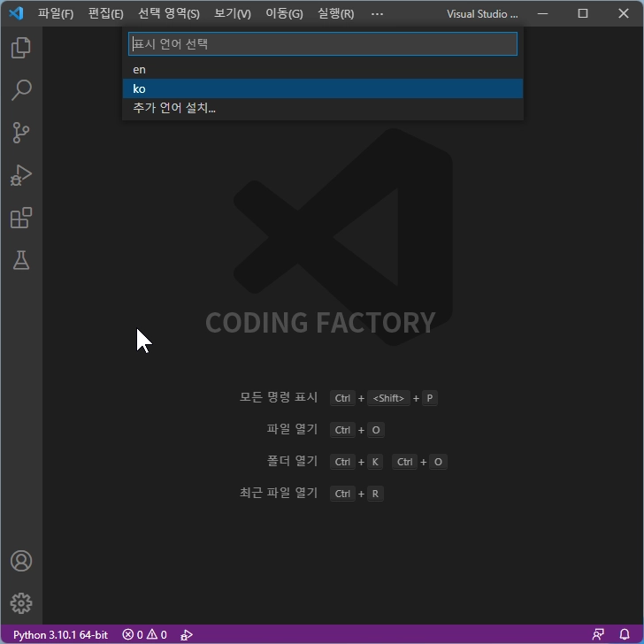Open the Testing flask icon
This screenshot has width=644, height=644.
[21, 260]
